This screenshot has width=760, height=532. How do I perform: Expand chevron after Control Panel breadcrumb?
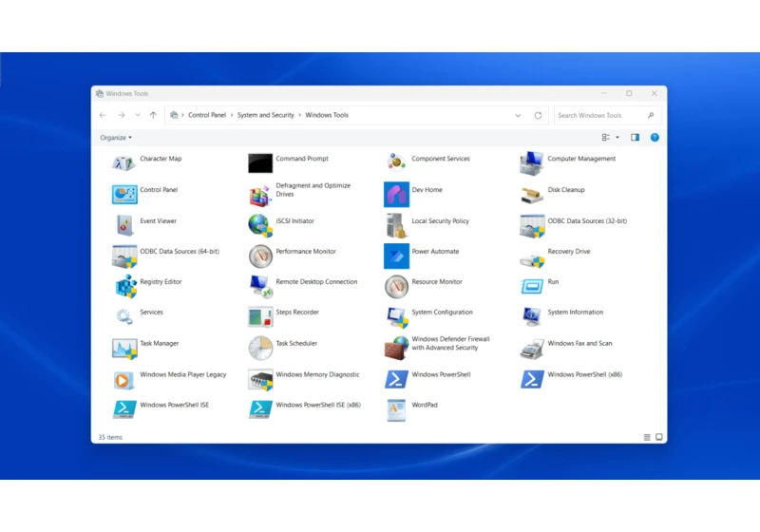(x=232, y=115)
